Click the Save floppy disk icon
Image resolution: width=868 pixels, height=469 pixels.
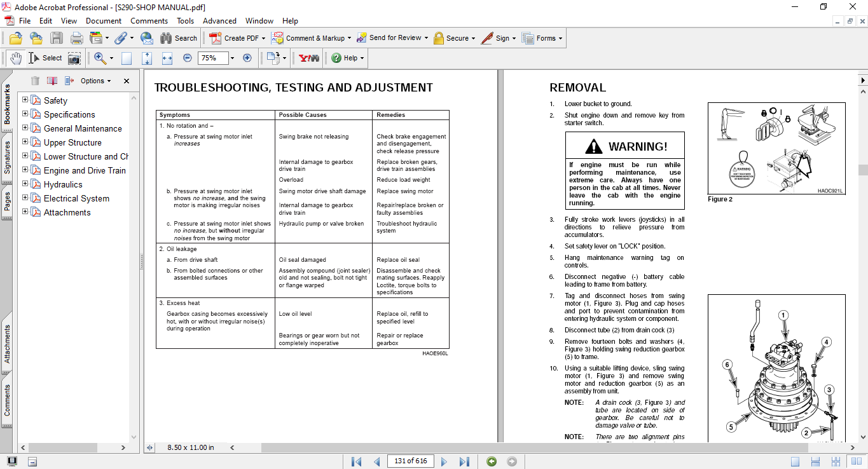(57, 38)
